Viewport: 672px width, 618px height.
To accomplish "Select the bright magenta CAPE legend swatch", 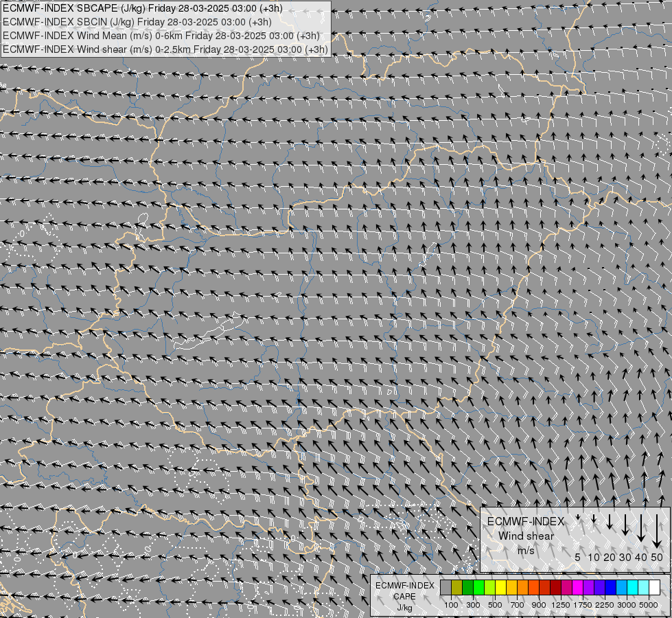I will (578, 588).
